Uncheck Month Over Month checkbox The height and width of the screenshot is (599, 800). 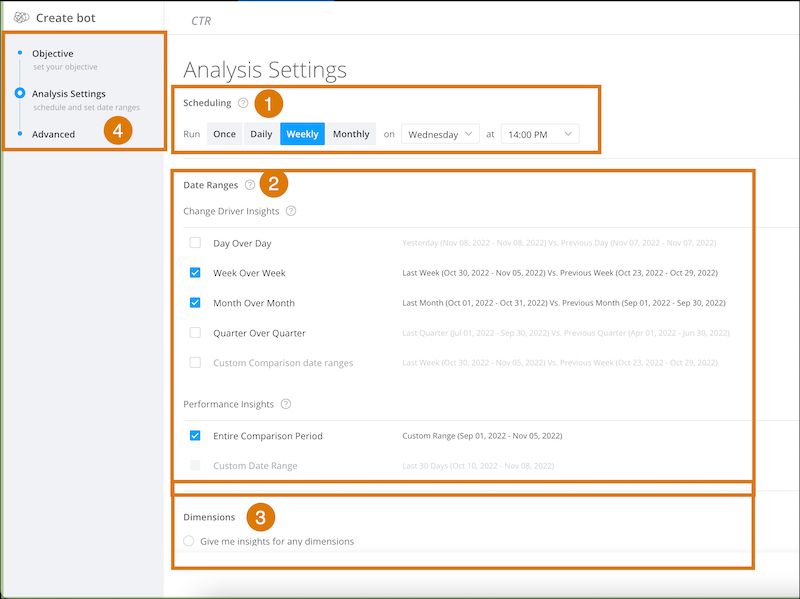coord(195,303)
